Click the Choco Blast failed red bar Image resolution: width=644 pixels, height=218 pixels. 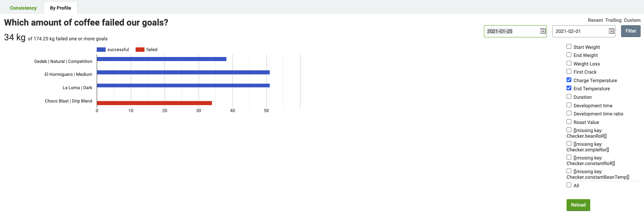point(155,103)
